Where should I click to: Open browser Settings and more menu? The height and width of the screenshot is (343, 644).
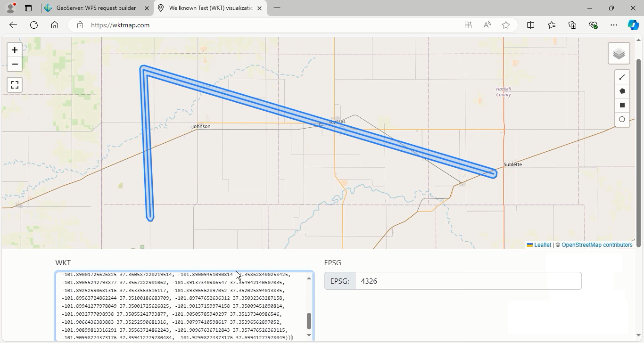click(613, 25)
